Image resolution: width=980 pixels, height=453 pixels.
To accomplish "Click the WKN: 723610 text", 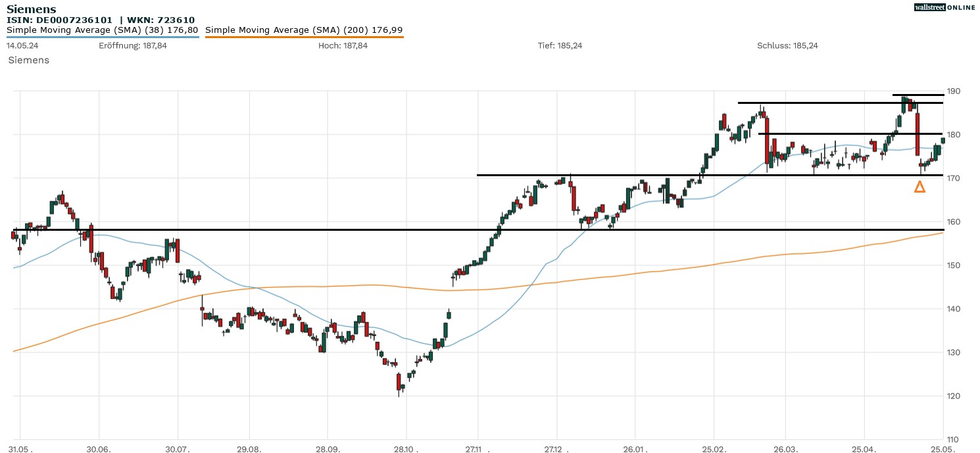I will [160, 20].
